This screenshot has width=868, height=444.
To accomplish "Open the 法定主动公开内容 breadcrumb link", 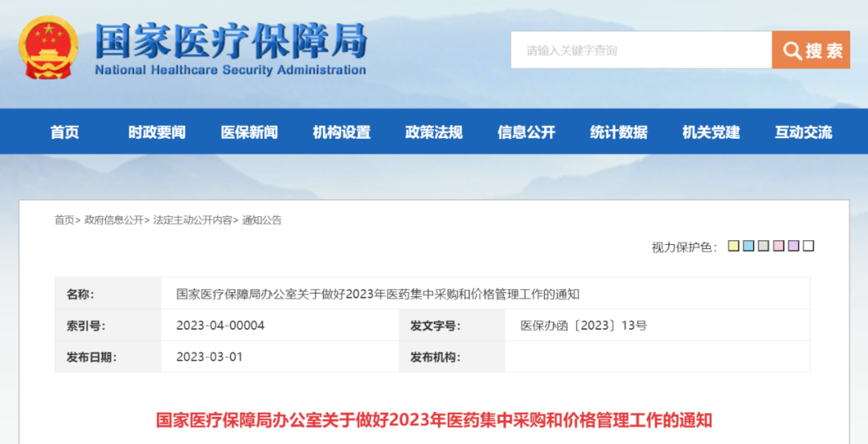I will (193, 220).
